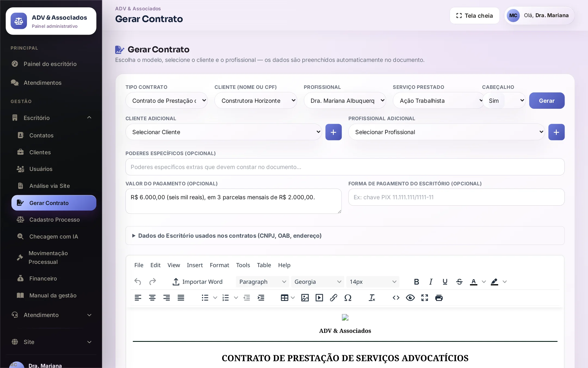Open the Table menu in editor
Viewport: 588px width, 368px height.
coord(264,265)
